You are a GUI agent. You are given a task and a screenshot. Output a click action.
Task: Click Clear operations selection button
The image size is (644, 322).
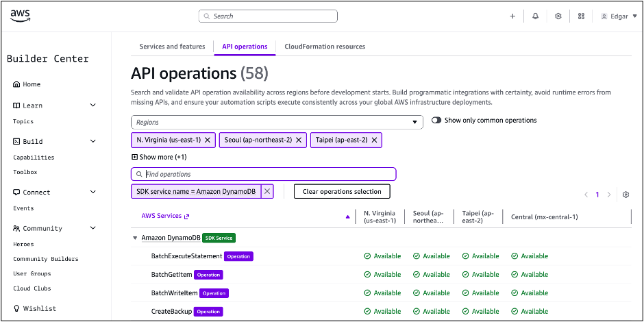tap(342, 191)
